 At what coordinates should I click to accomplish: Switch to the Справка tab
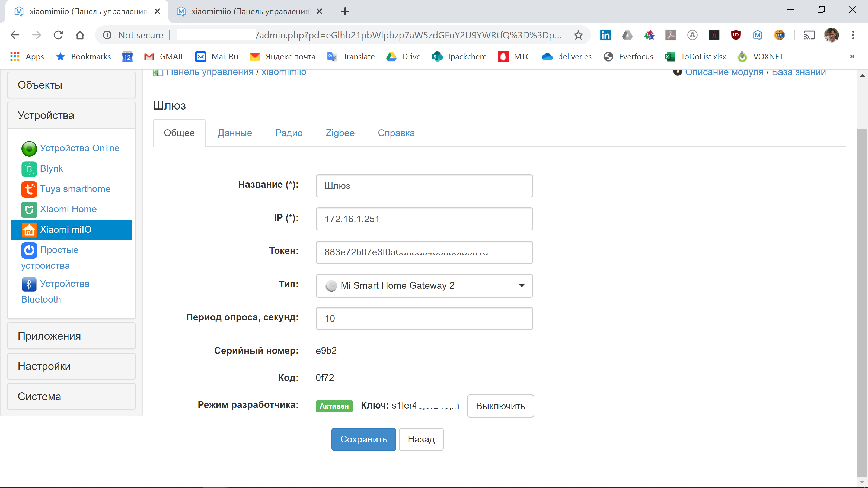396,133
